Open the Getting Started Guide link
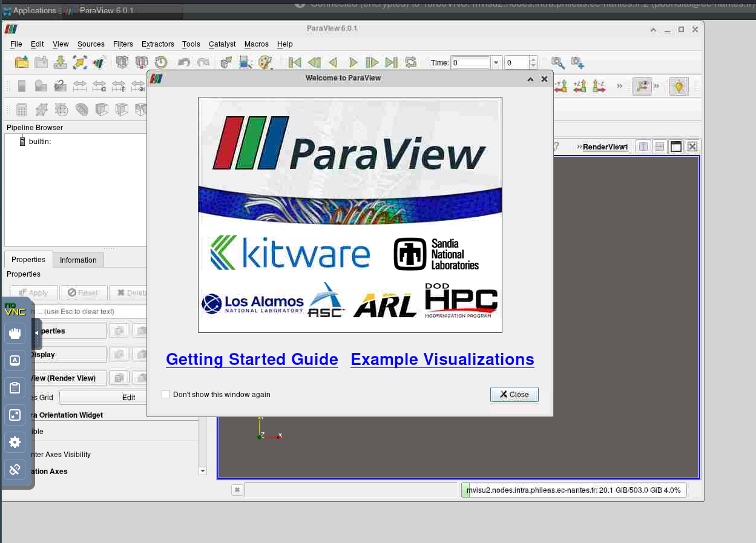 pyautogui.click(x=252, y=359)
